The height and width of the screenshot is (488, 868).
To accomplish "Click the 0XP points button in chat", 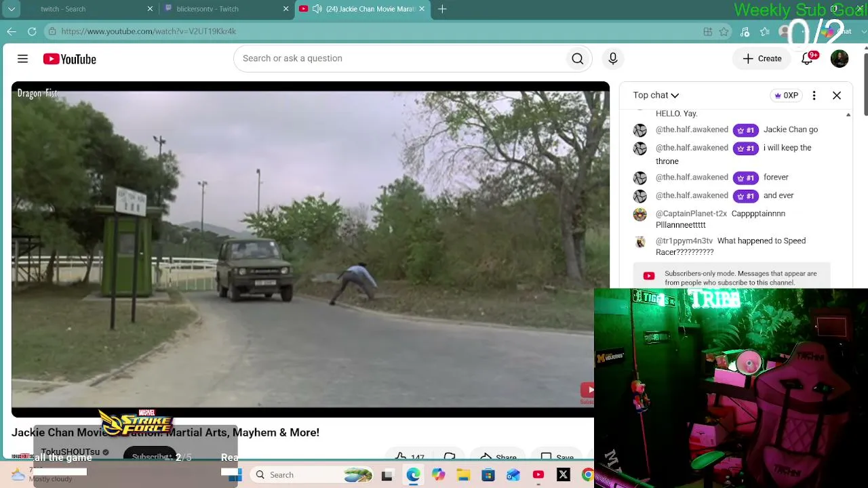I will pos(786,96).
